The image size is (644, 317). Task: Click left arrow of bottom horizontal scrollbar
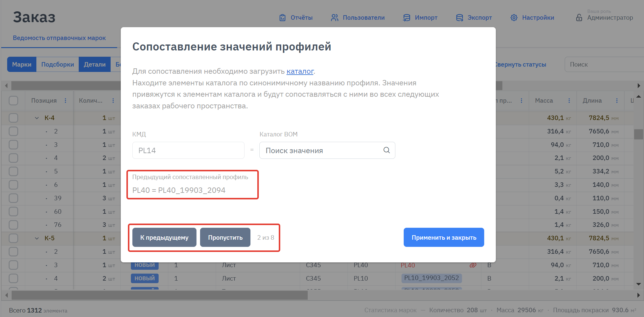point(6,295)
